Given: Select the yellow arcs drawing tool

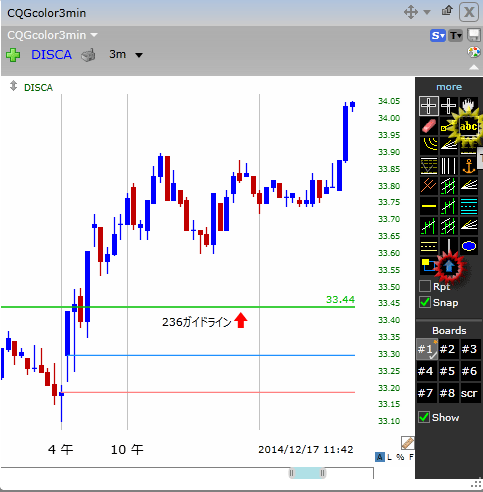Looking at the screenshot, I should pyautogui.click(x=428, y=146).
